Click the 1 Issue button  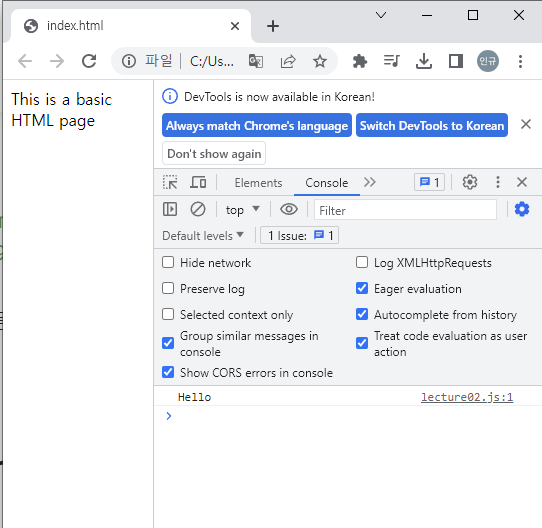coord(299,235)
